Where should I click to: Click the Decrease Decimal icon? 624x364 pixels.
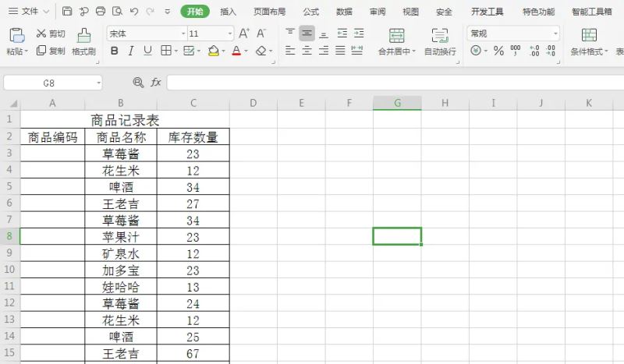(x=551, y=51)
